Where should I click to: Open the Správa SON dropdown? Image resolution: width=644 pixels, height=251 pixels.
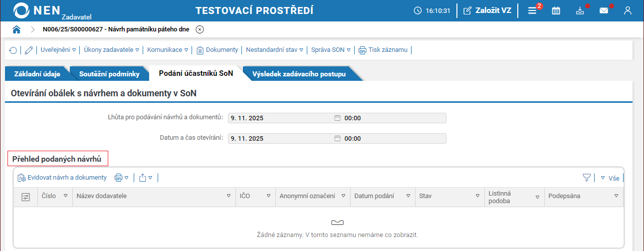point(331,50)
